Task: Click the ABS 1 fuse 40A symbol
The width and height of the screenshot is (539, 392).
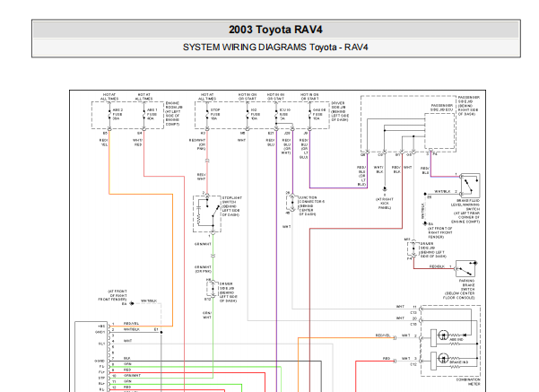Action: [143, 115]
